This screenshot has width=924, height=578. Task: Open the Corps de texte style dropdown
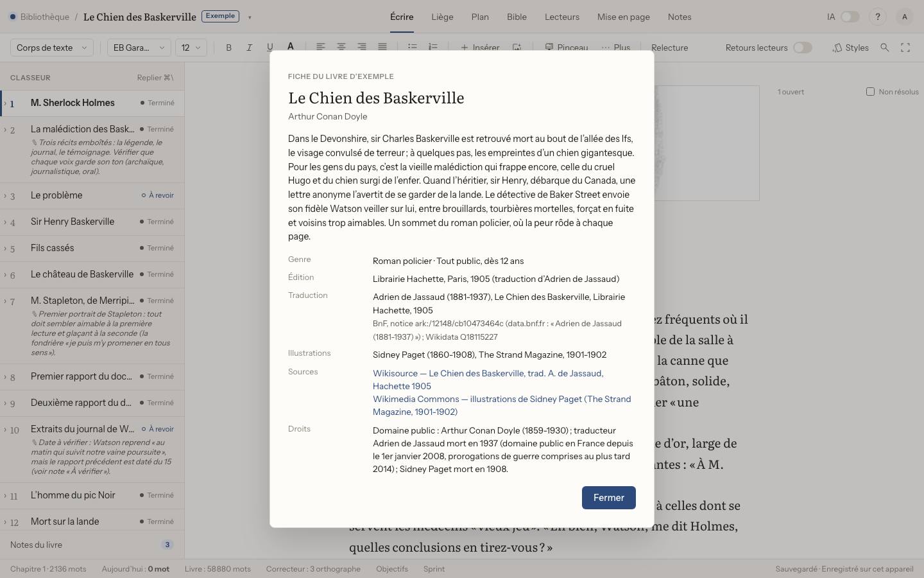click(x=52, y=48)
